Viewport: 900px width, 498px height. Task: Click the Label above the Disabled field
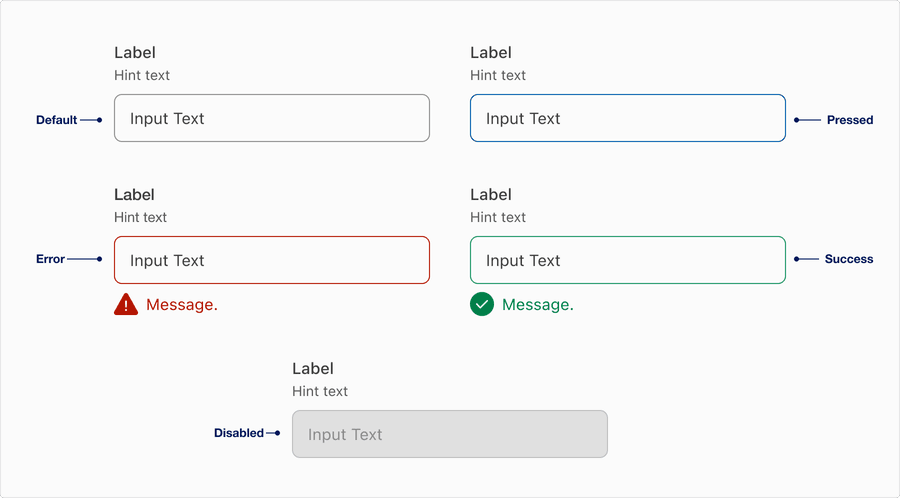coord(313,369)
